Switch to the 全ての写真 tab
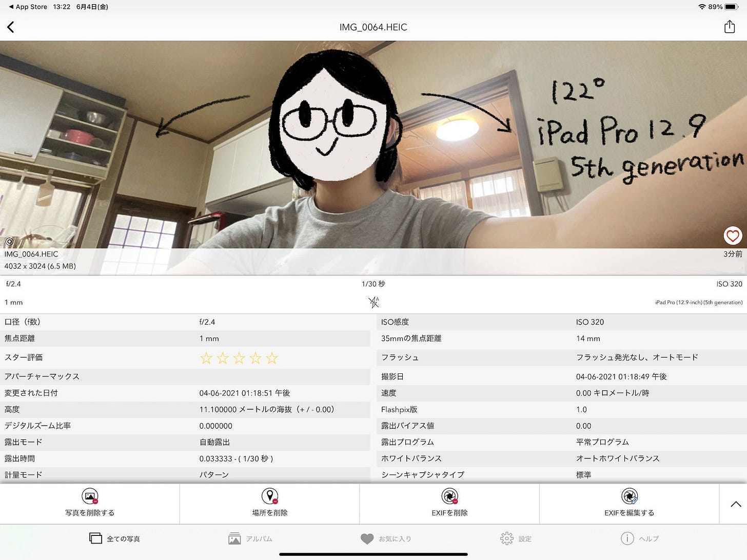 tap(115, 538)
